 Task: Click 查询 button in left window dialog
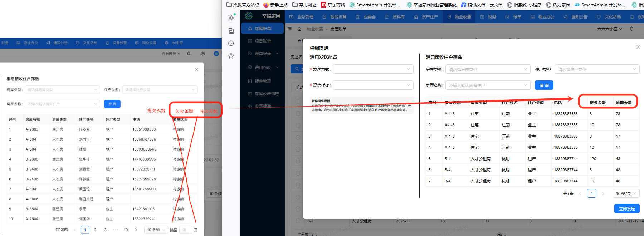pos(112,104)
